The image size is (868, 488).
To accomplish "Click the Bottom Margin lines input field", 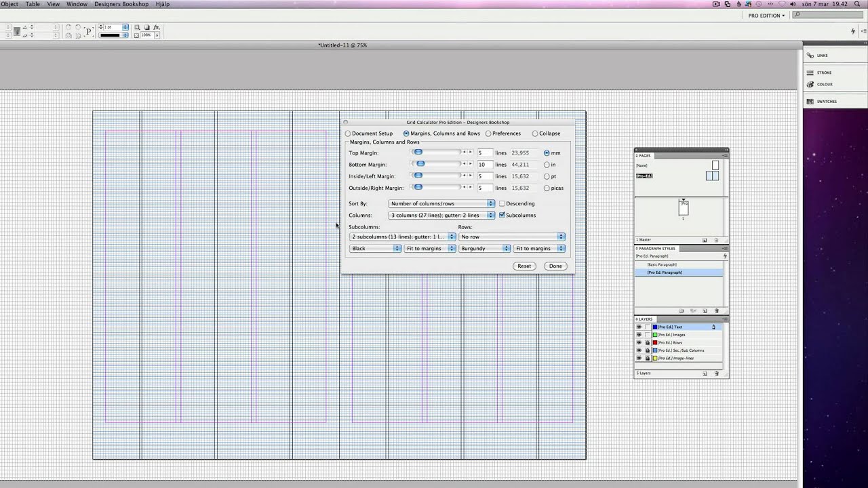I will tap(484, 165).
